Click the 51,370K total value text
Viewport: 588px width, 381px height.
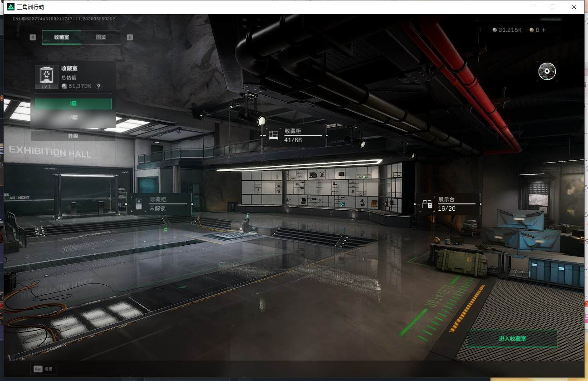80,86
